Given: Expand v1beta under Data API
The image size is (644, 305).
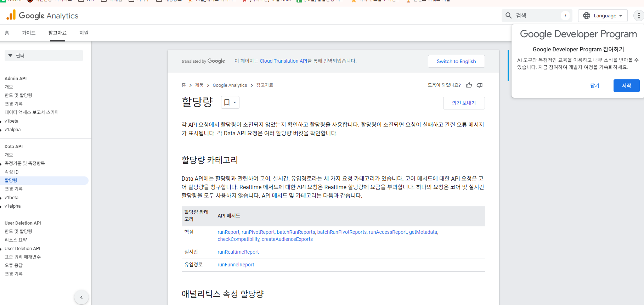Looking at the screenshot, I should pyautogui.click(x=1, y=198).
